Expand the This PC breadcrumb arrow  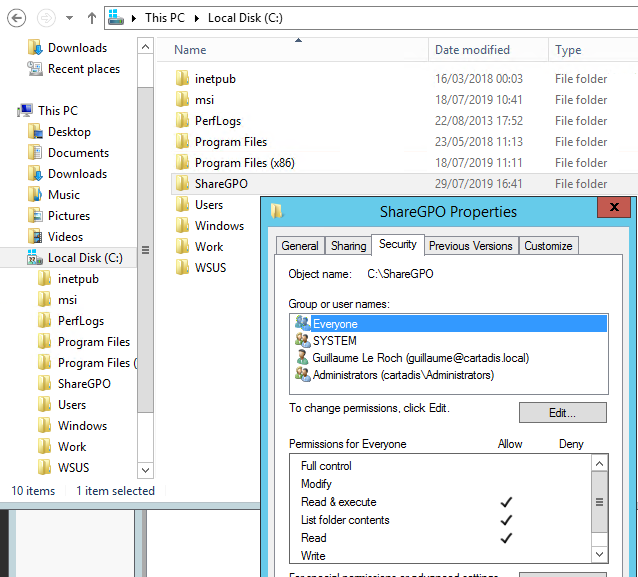pyautogui.click(x=134, y=18)
